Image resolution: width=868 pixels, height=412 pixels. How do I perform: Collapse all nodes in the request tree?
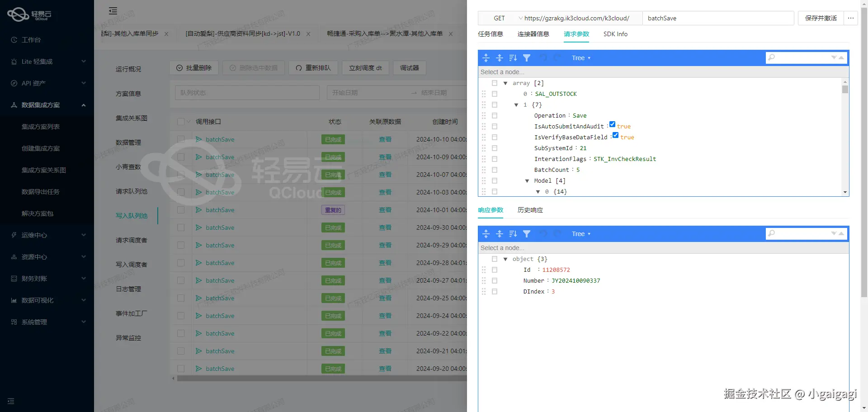[x=500, y=58]
